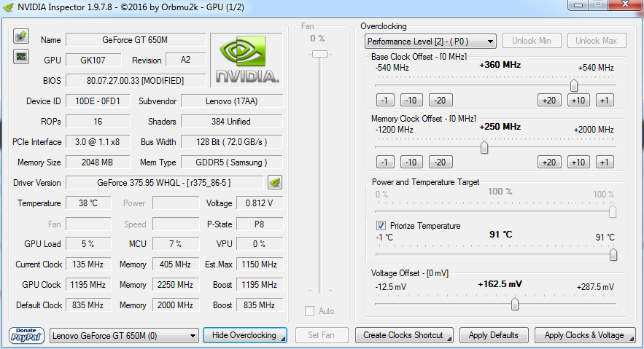Enable the Auto fan checkbox
Viewport: 644px width, 349px height.
pyautogui.click(x=310, y=311)
